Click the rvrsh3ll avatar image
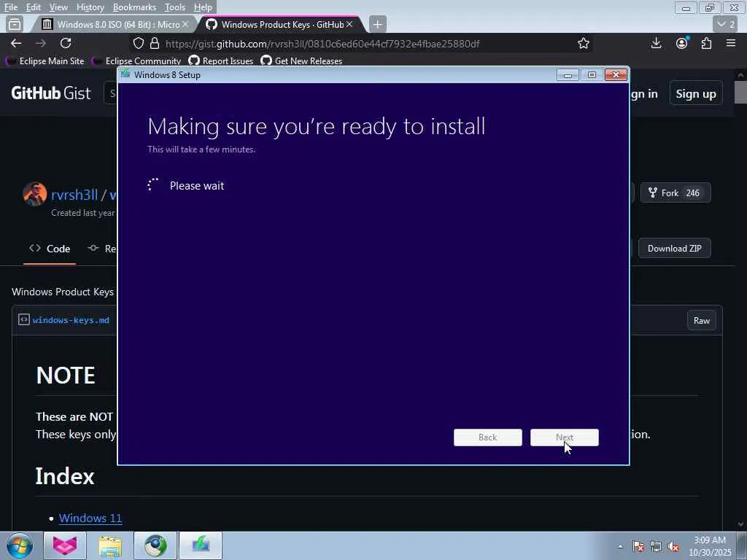Viewport: 747px width, 560px height. click(x=35, y=194)
